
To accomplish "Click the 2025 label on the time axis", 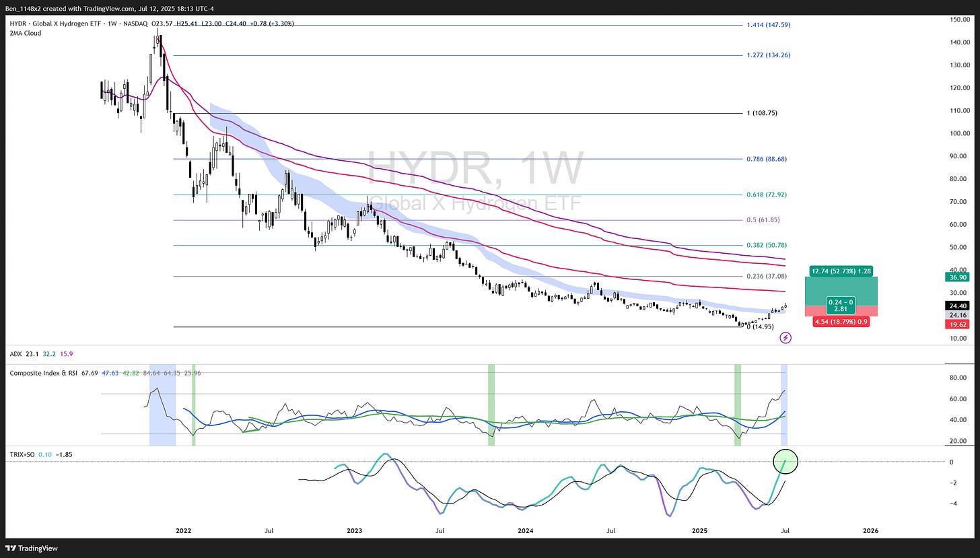I will [x=699, y=530].
